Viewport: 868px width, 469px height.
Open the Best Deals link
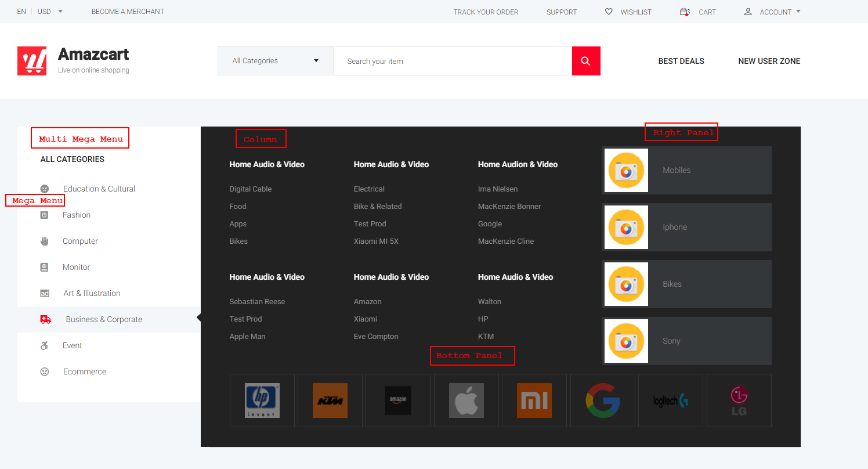click(x=681, y=61)
